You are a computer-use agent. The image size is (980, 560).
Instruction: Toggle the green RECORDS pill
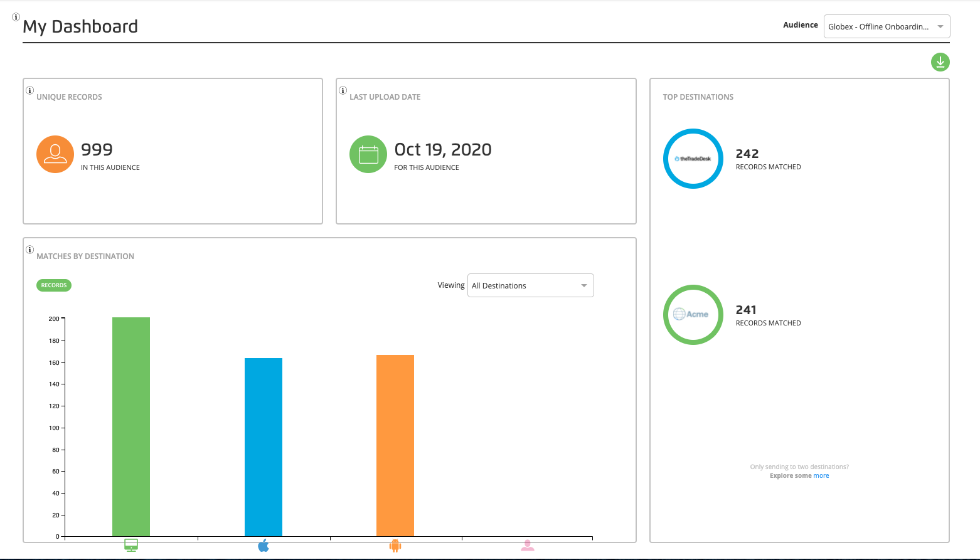(54, 285)
